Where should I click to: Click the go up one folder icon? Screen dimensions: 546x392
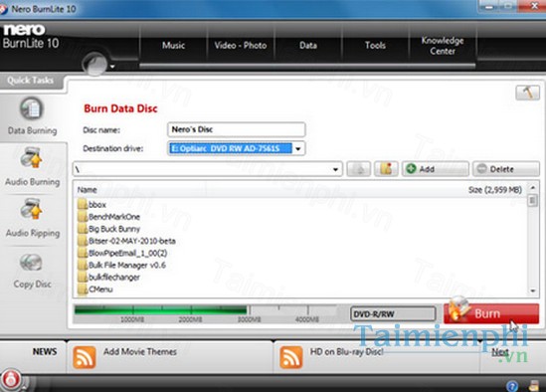(x=358, y=169)
